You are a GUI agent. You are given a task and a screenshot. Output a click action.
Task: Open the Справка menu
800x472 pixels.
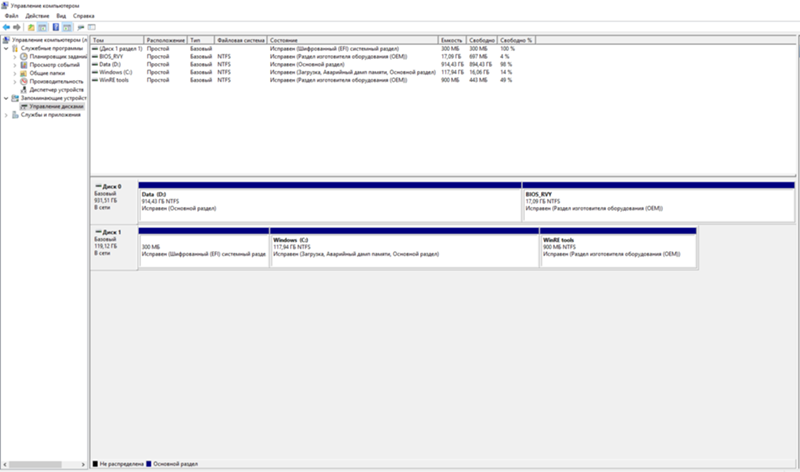point(84,16)
